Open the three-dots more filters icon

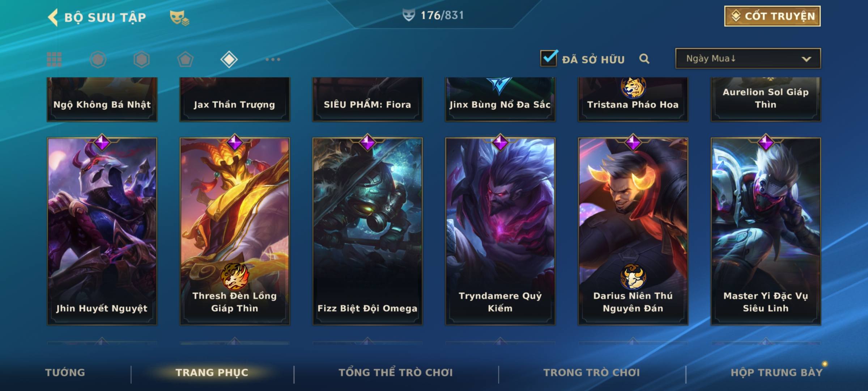tap(273, 59)
